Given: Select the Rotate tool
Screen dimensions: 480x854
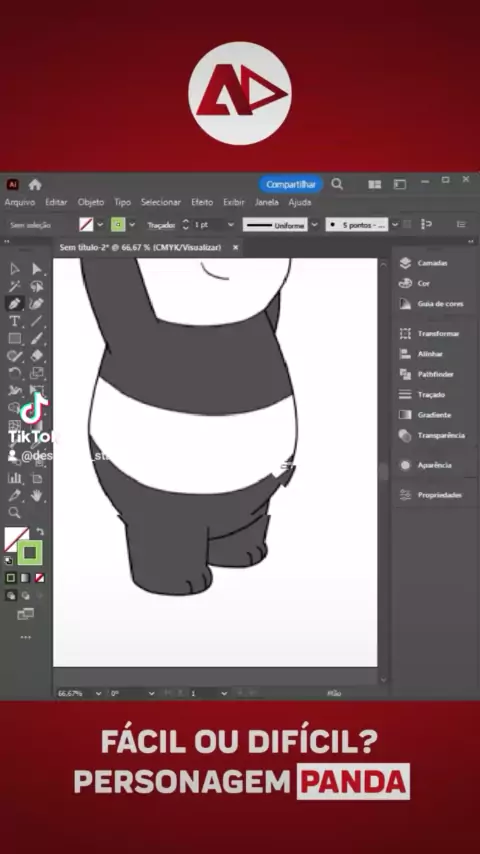Looking at the screenshot, I should (15, 373).
